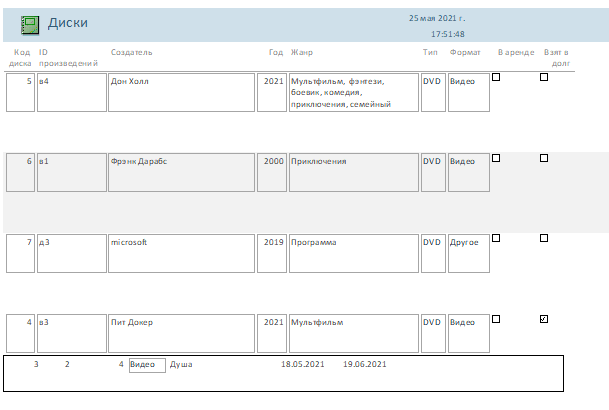Image resolution: width=609 pixels, height=410 pixels.
Task: Toggle Взят в долг checkbox for Дон Холл disc
Action: [544, 77]
